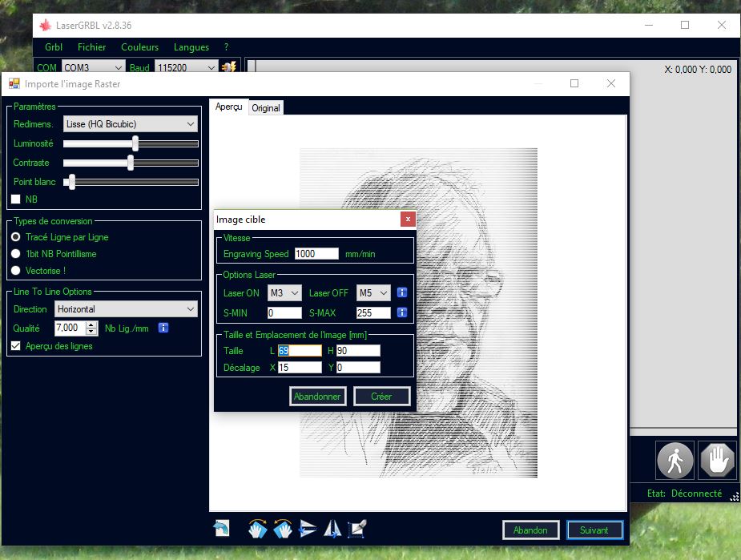Open the Fichier menu

91,47
